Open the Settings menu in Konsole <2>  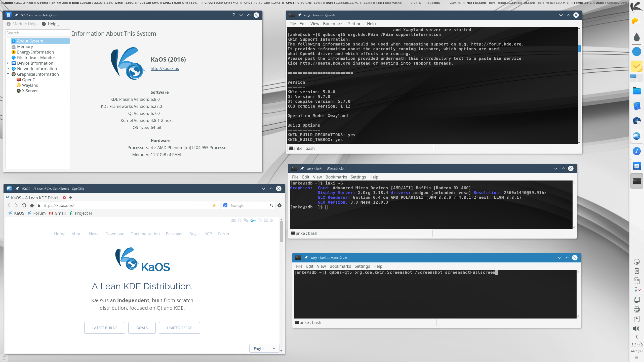[x=358, y=177]
